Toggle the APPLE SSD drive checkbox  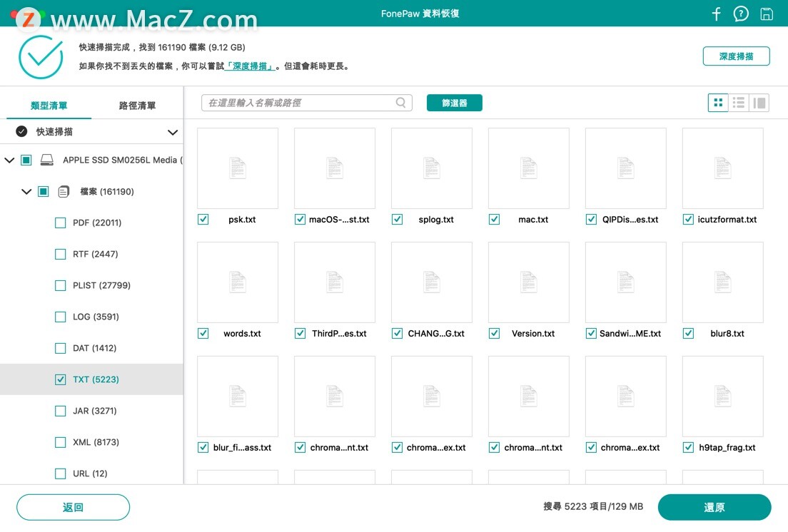(x=26, y=160)
